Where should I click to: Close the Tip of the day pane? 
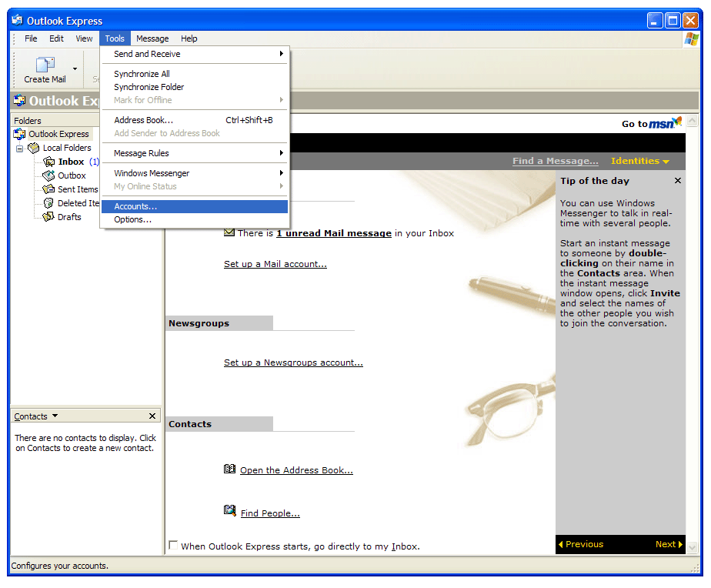[677, 181]
